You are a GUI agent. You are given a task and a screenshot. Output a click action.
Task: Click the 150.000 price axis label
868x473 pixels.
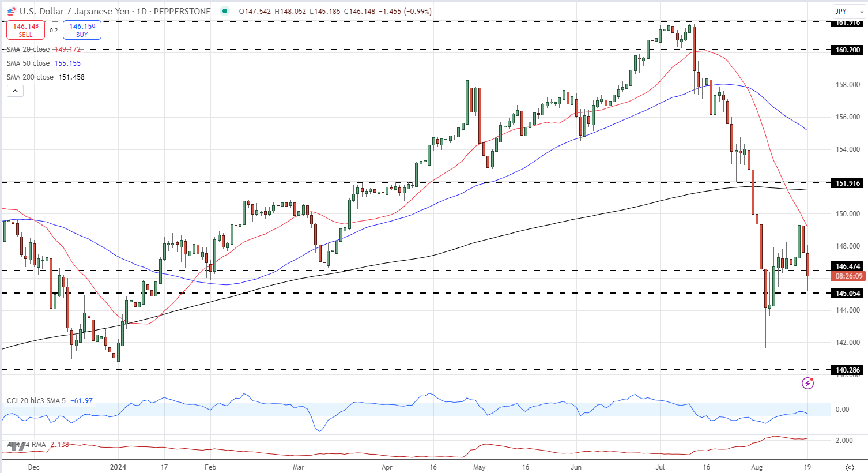coord(848,214)
